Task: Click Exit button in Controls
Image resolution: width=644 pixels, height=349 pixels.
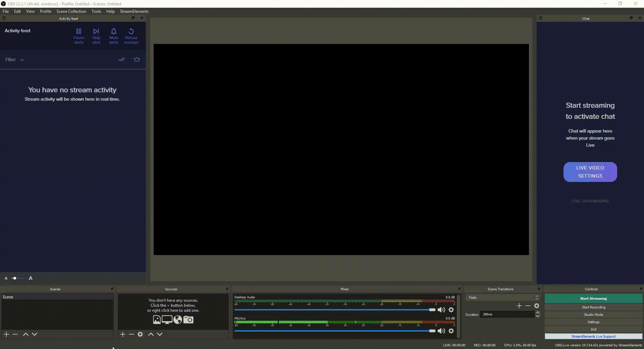Action: [x=593, y=330]
